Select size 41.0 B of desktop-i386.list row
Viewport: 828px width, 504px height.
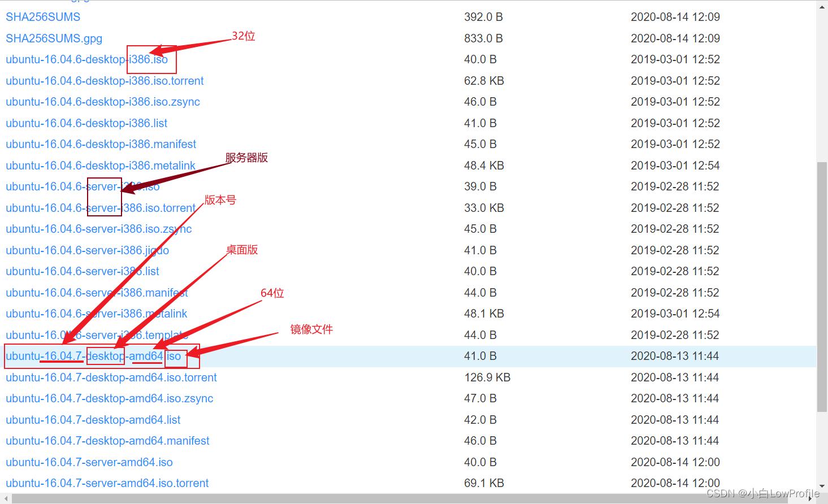[x=480, y=123]
